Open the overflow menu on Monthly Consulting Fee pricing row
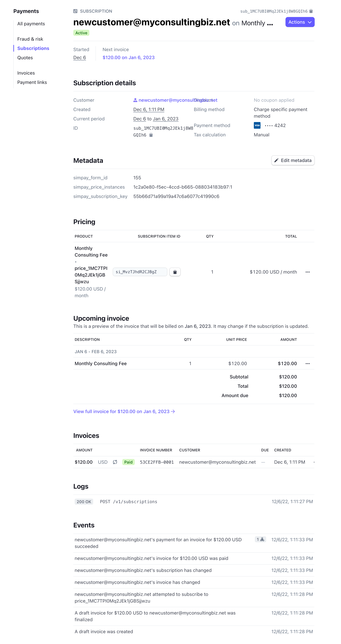 (307, 272)
